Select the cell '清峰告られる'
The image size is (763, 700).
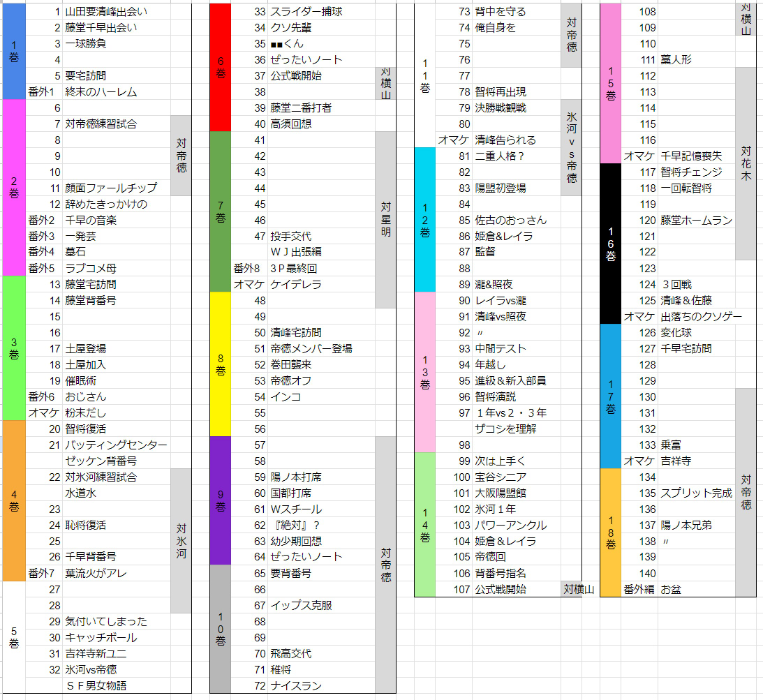point(517,140)
